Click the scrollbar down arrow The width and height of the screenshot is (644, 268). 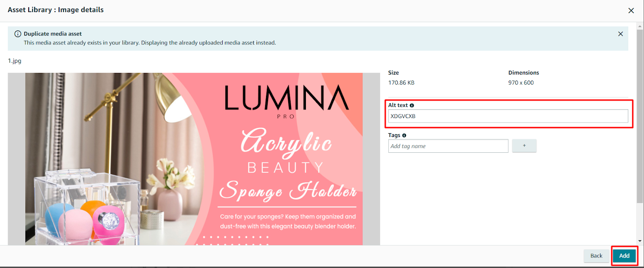[x=640, y=241]
